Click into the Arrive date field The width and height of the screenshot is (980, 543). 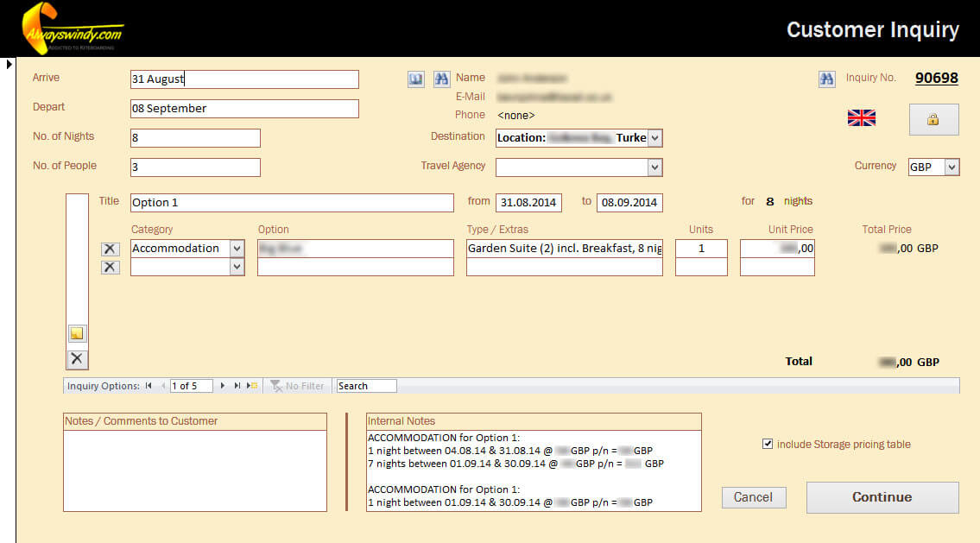click(x=244, y=79)
